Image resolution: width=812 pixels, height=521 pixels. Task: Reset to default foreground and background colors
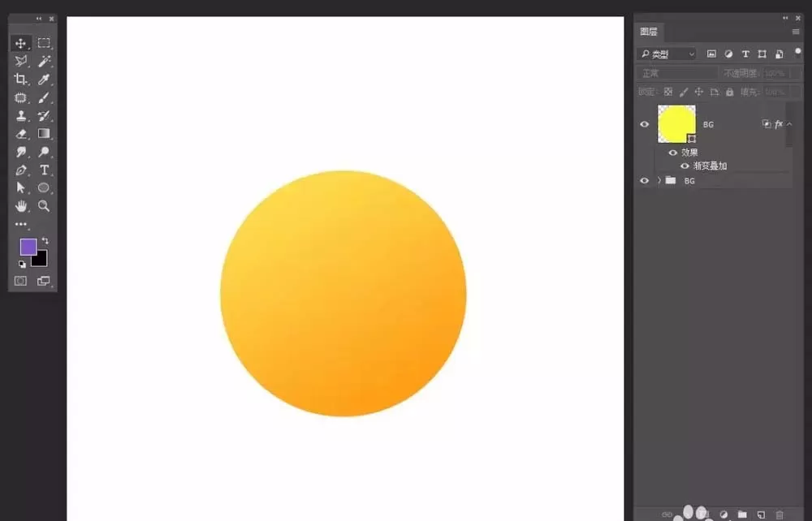[22, 265]
